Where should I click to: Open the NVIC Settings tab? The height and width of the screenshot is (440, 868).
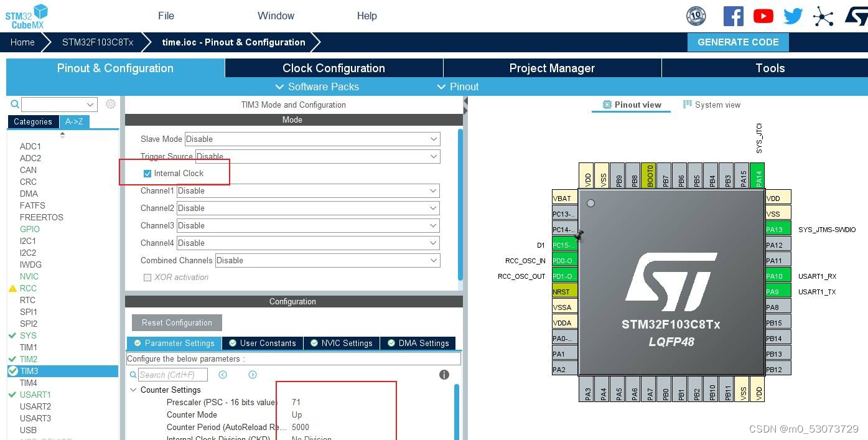(340, 343)
